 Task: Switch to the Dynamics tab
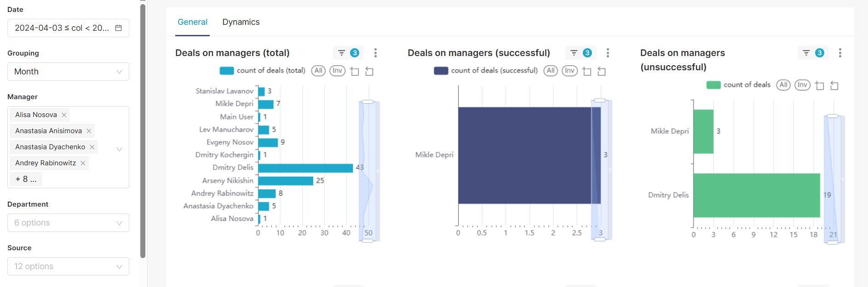[x=241, y=22]
